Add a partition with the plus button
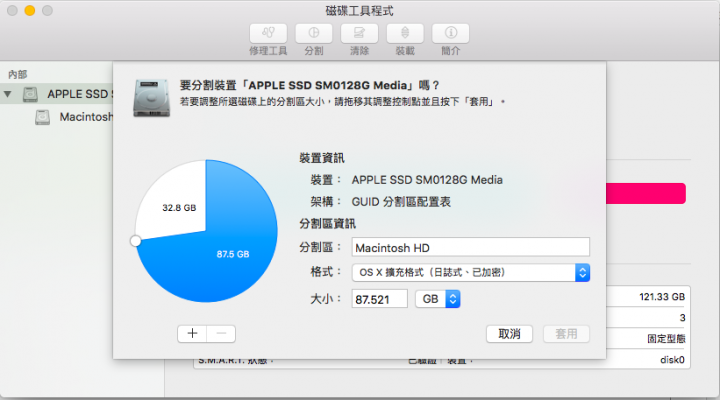The height and width of the screenshot is (400, 720). pos(192,334)
